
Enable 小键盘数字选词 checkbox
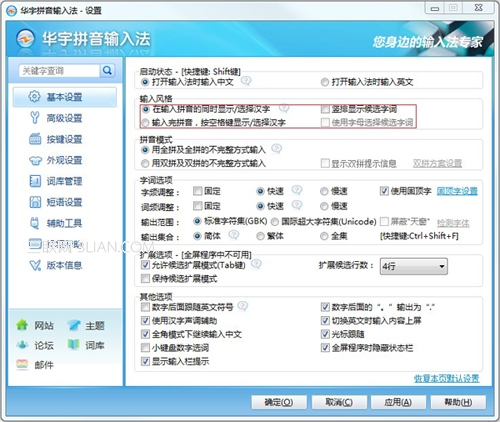pyautogui.click(x=145, y=348)
